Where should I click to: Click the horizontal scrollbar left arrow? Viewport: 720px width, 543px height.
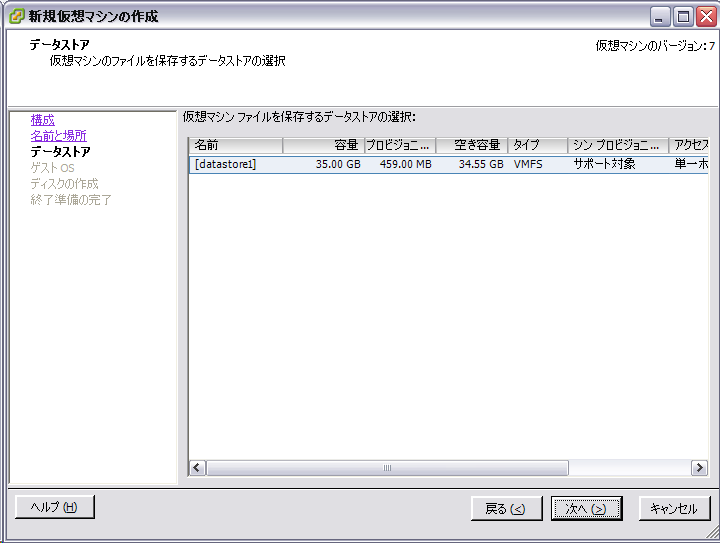[197, 468]
